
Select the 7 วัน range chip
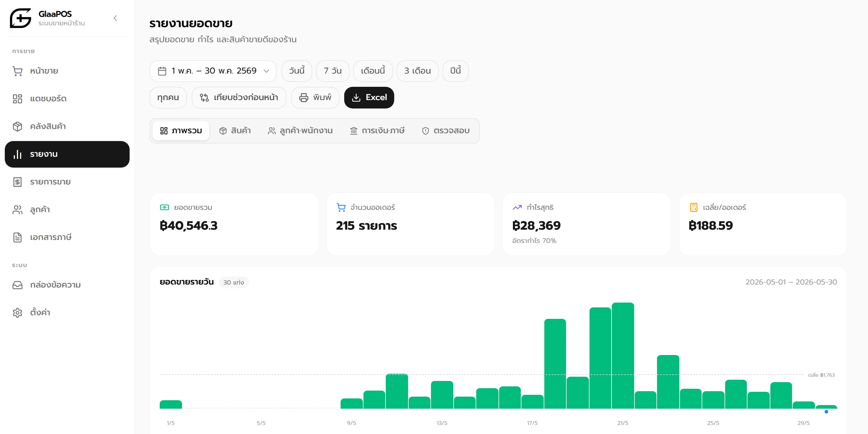(x=332, y=71)
